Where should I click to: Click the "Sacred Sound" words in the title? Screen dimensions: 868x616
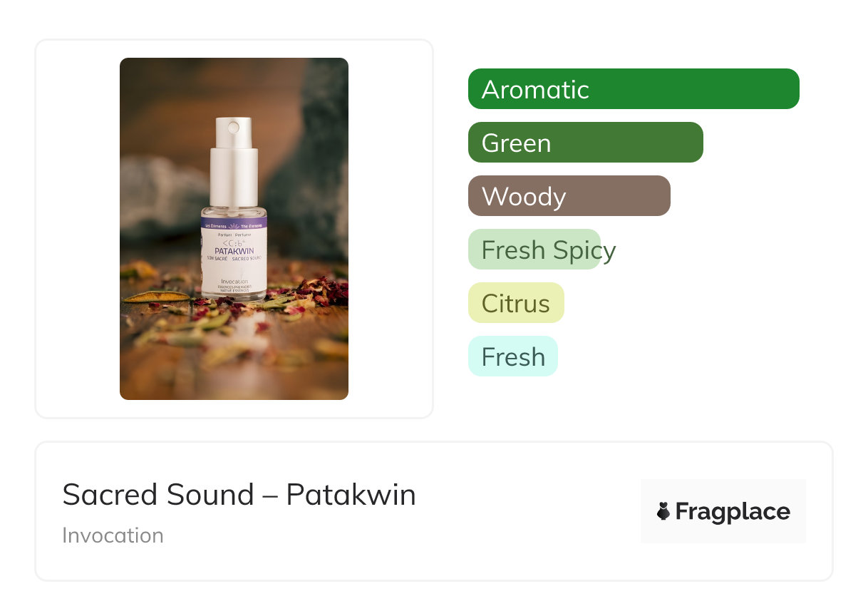click(x=158, y=495)
